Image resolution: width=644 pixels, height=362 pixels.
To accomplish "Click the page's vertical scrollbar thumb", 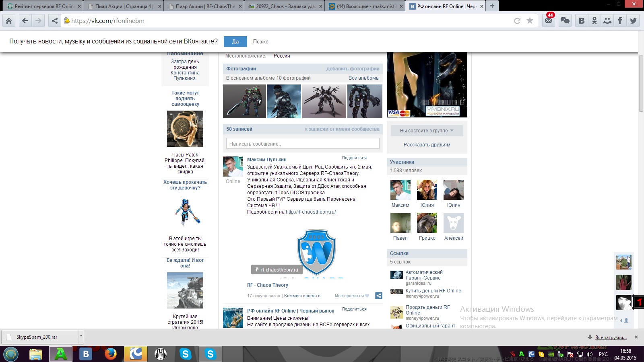I will pyautogui.click(x=641, y=83).
